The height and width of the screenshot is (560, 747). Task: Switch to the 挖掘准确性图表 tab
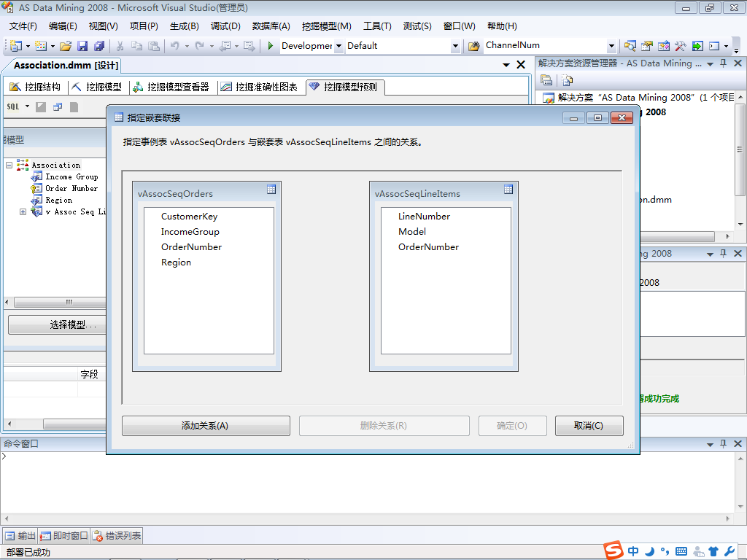point(260,87)
